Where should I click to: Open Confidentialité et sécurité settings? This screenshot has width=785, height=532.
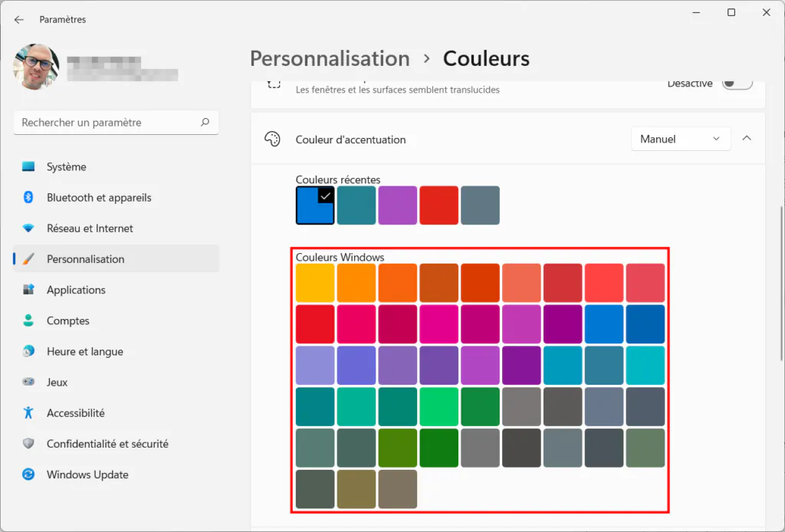coord(117,443)
